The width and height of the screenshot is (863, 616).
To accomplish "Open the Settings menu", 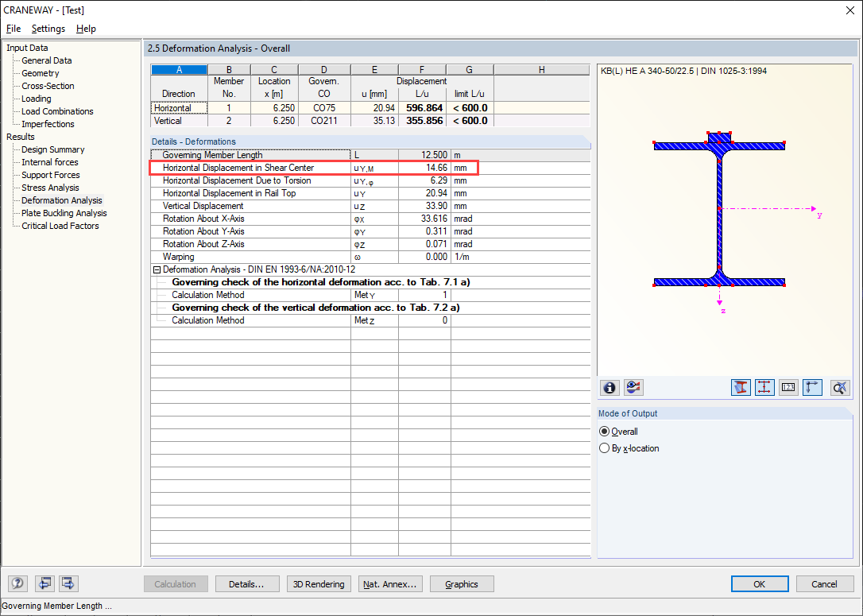I will click(x=48, y=29).
